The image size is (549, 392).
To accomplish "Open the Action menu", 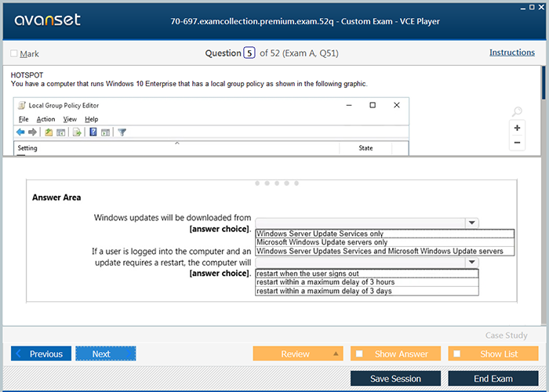I will (x=45, y=119).
